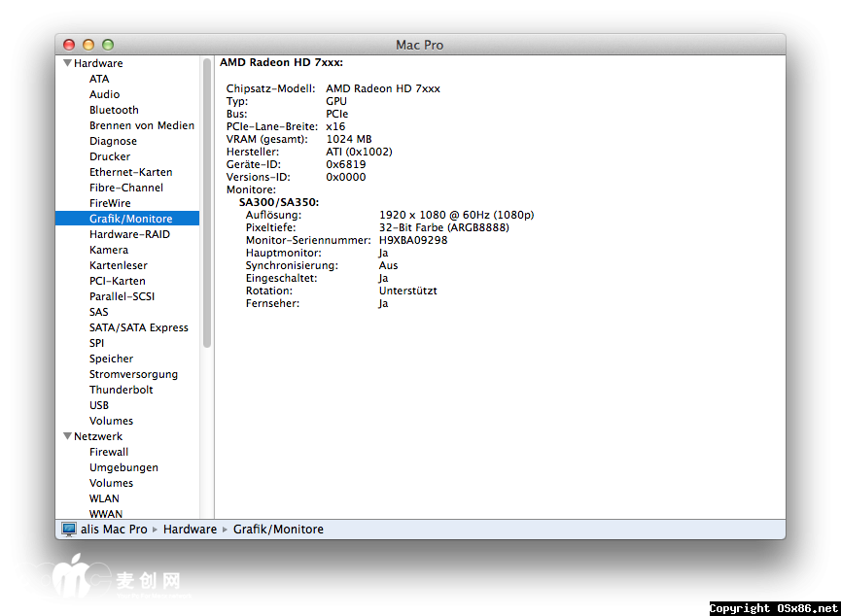This screenshot has height=616, width=841.
Task: Click 'alis Mac Pro' in path bar
Action: point(114,530)
